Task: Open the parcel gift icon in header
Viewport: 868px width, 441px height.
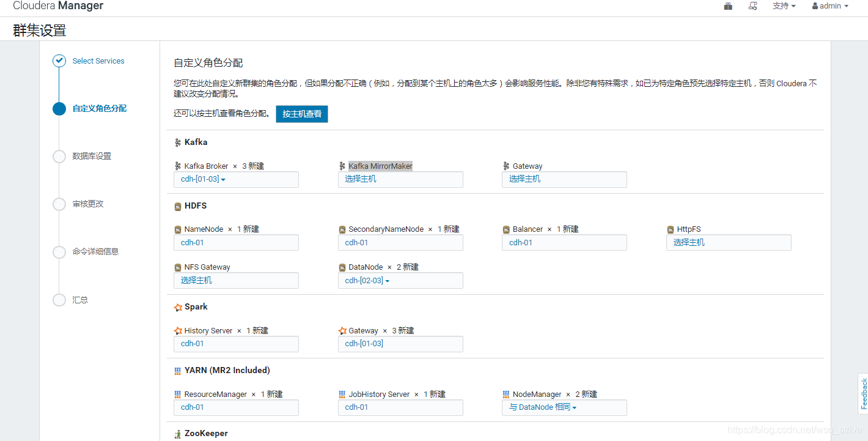Action: coord(728,6)
